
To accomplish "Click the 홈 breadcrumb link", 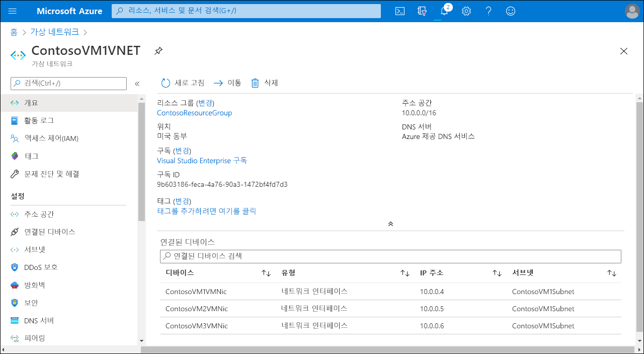I will 14,32.
